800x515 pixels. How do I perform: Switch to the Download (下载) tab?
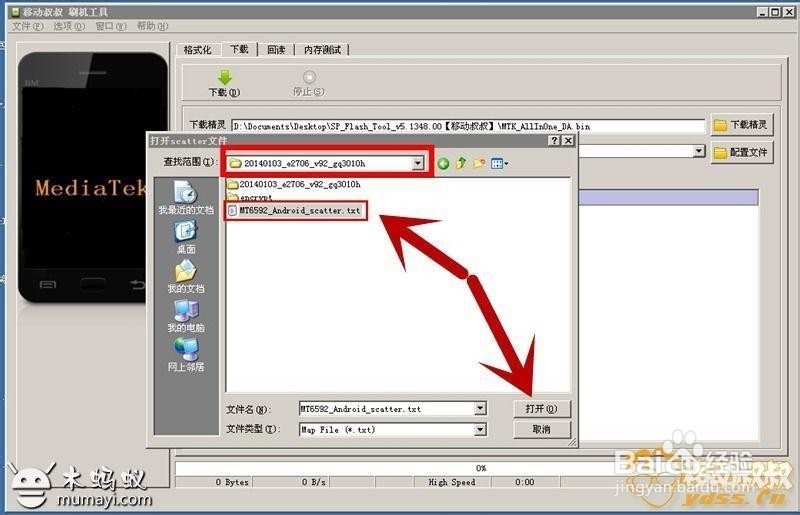[239, 49]
